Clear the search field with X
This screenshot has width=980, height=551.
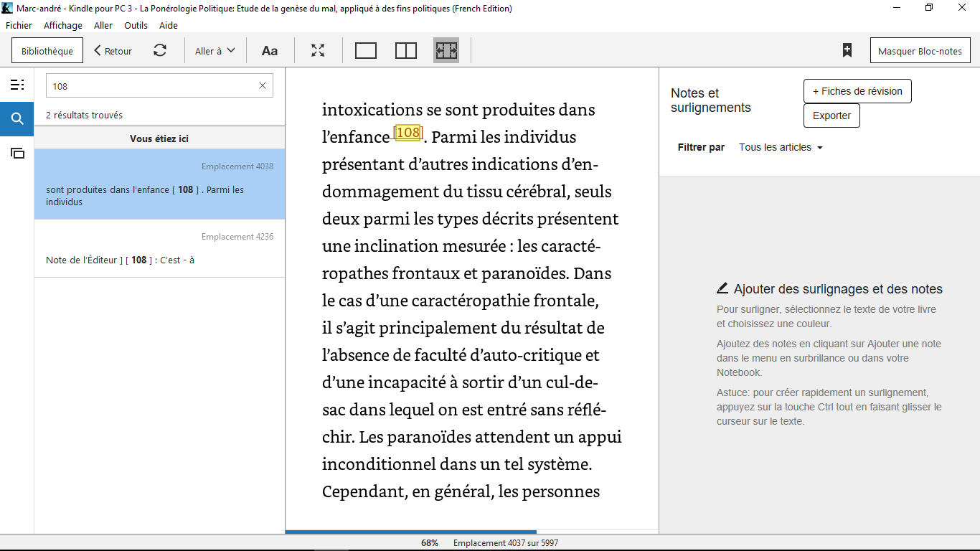tap(262, 86)
